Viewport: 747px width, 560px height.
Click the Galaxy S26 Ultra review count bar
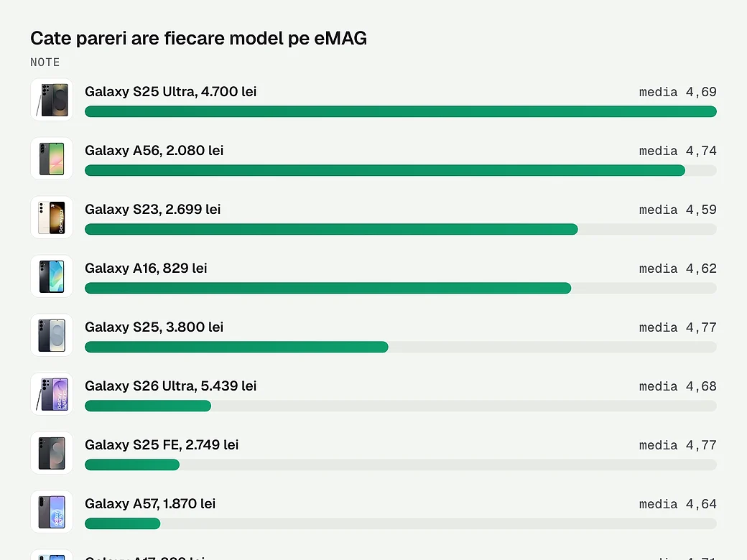pos(401,406)
